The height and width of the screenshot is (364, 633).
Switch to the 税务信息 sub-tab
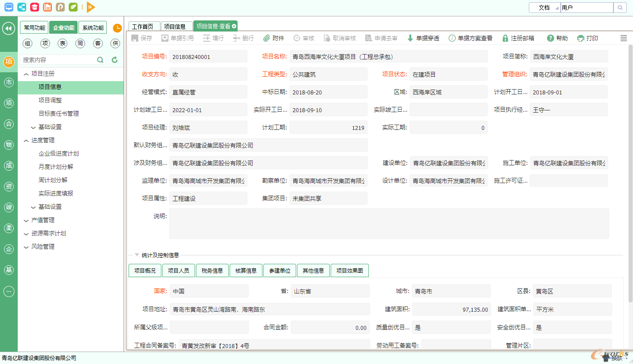click(x=212, y=270)
